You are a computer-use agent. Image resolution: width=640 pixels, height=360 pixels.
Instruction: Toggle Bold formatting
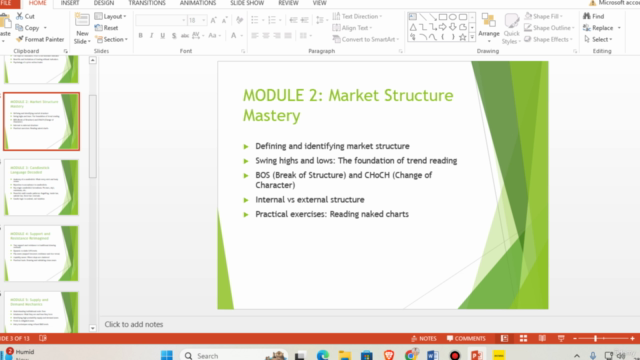(x=140, y=36)
